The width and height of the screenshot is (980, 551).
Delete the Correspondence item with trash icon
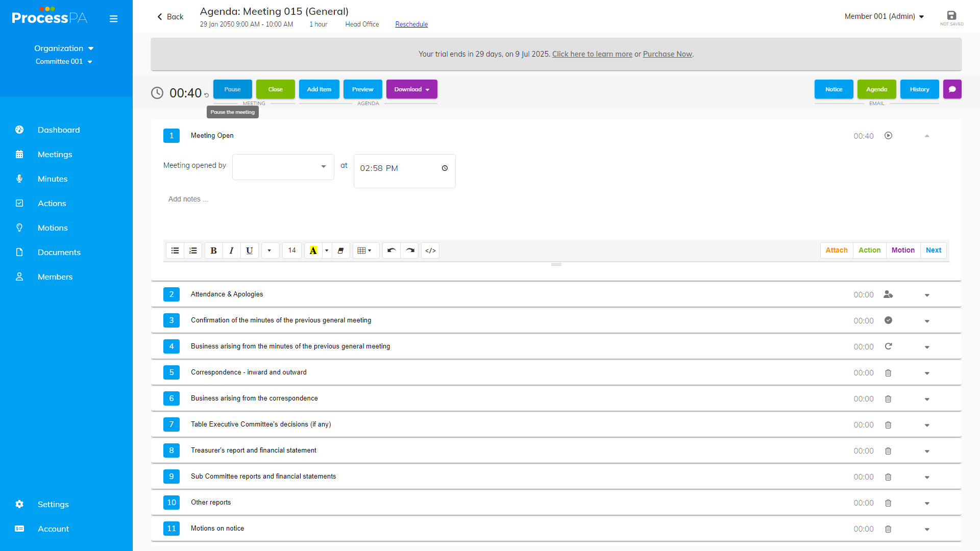click(x=888, y=373)
